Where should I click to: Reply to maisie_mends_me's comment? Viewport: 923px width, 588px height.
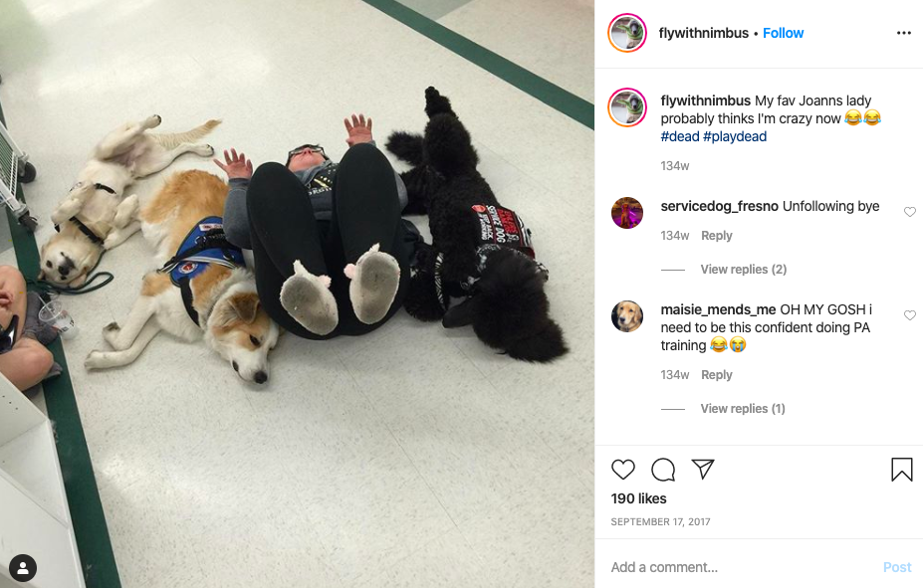tap(716, 375)
